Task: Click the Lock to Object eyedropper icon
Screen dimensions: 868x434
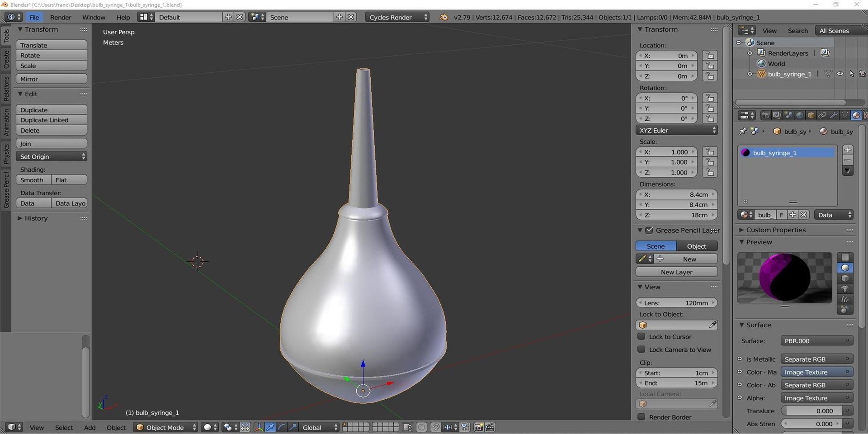Action: 712,325
